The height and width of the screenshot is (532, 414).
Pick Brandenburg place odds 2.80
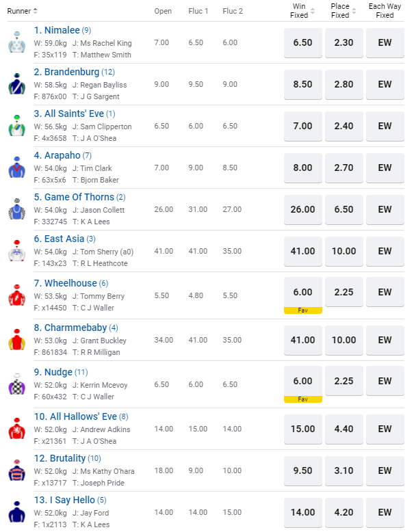point(344,84)
